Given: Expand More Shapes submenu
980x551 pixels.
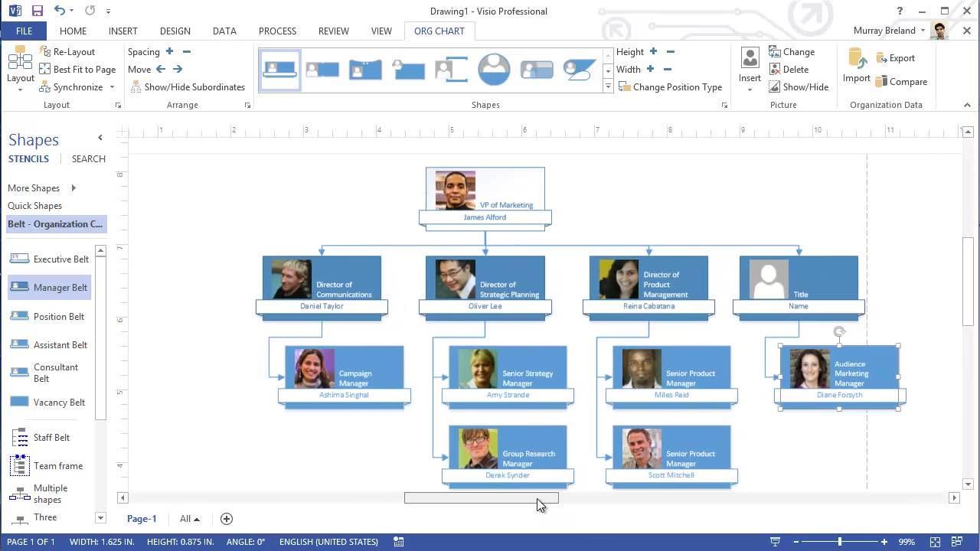Looking at the screenshot, I should pos(73,188).
